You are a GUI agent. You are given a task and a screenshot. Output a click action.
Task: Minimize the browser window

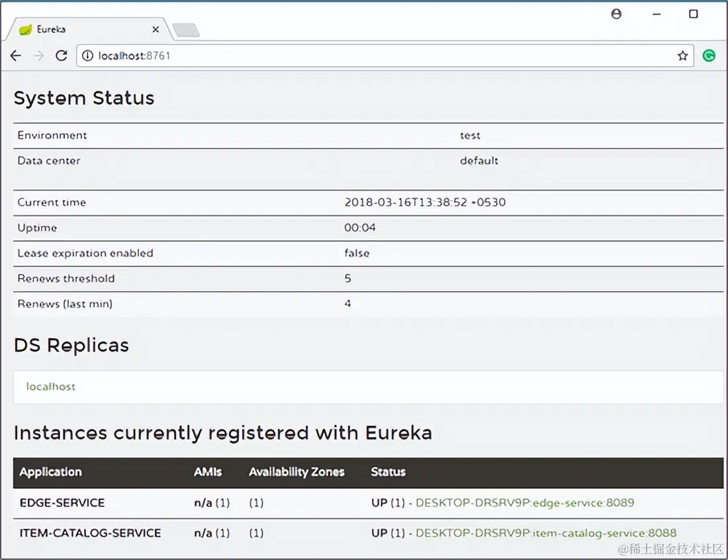click(x=657, y=15)
